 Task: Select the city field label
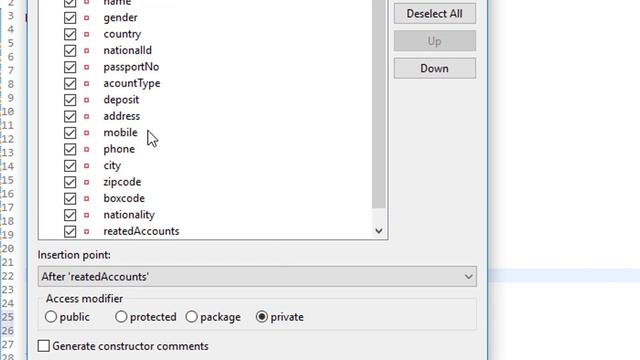[x=112, y=166]
